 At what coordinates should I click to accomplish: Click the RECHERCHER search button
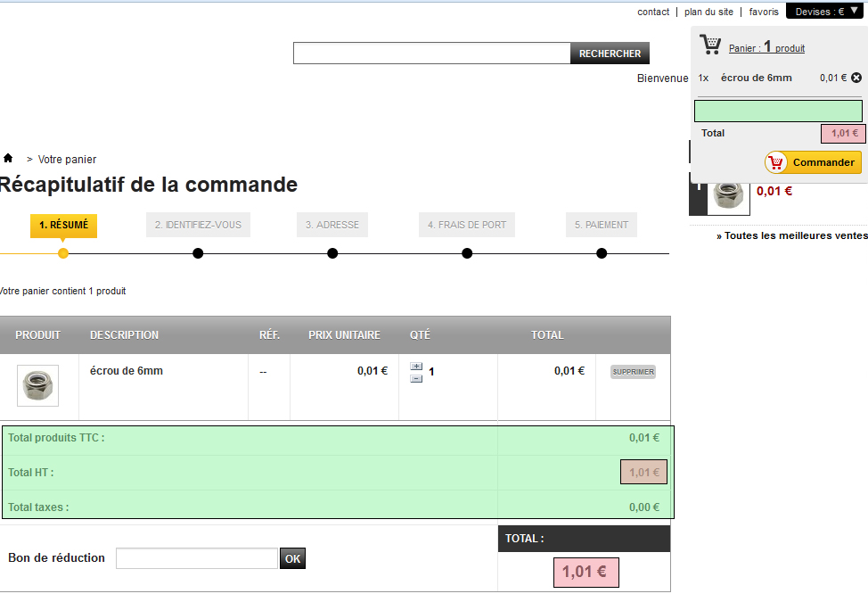610,54
